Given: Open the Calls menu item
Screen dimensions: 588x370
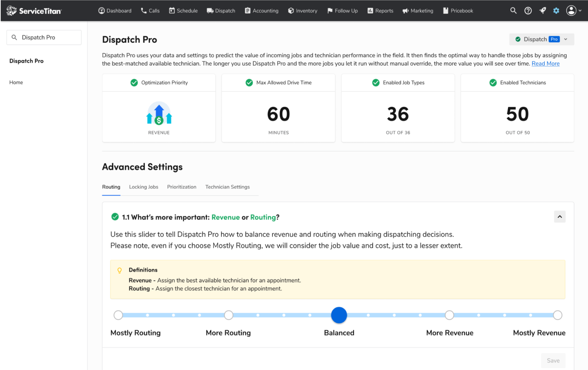Looking at the screenshot, I should (x=150, y=11).
